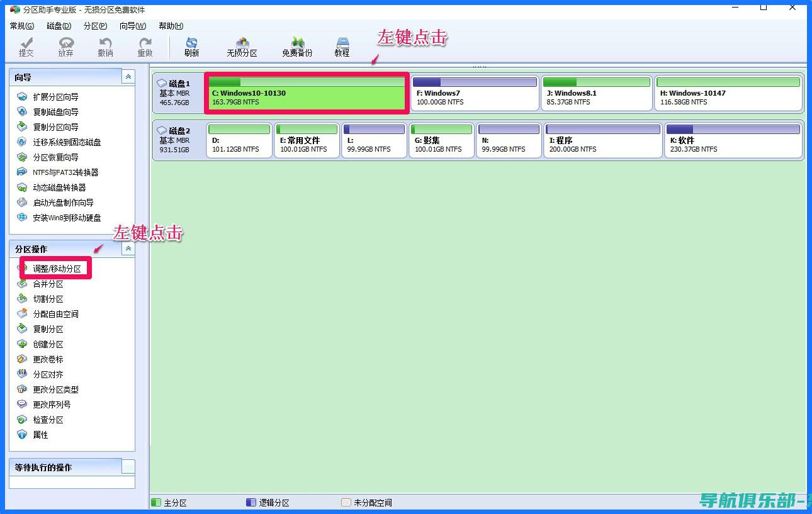The height and width of the screenshot is (514, 812).
Task: Select the F: Windows7 partition
Action: click(x=475, y=93)
